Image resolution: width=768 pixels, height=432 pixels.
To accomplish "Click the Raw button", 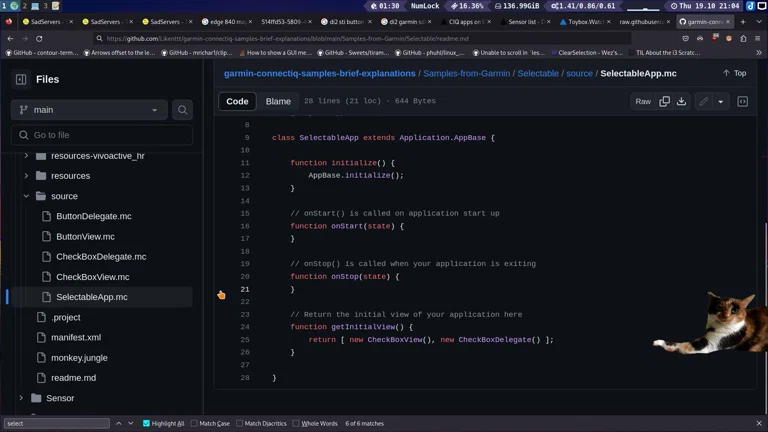I will coord(643,101).
